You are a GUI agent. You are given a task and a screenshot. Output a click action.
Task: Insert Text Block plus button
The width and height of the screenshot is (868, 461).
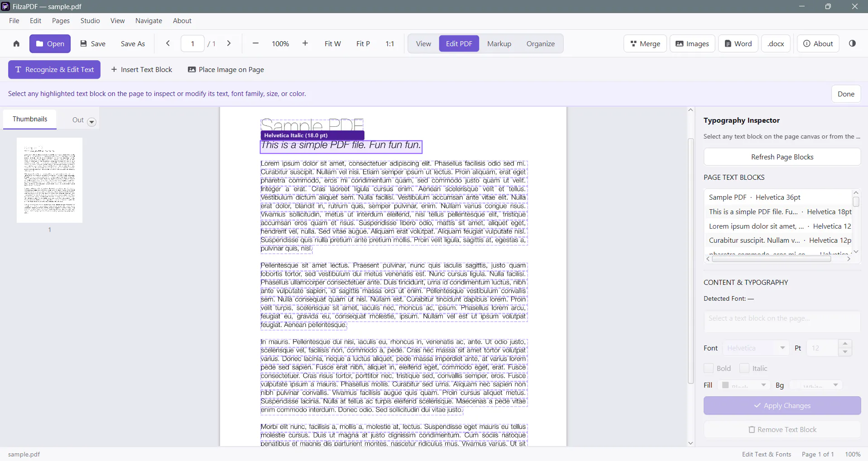point(142,70)
